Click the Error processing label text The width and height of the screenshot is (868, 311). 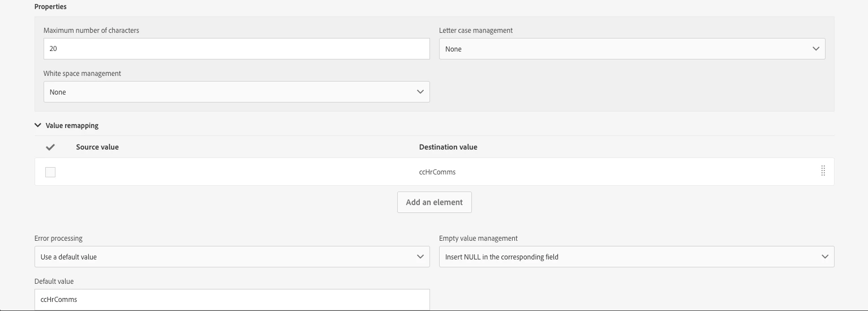tap(58, 238)
